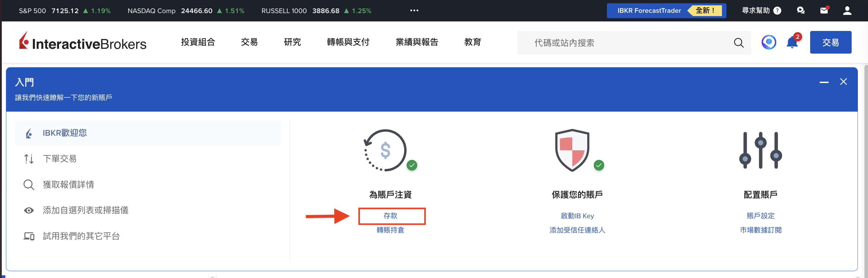Click the blue 交易 button
Image resolution: width=868 pixels, height=278 pixels.
pyautogui.click(x=830, y=42)
